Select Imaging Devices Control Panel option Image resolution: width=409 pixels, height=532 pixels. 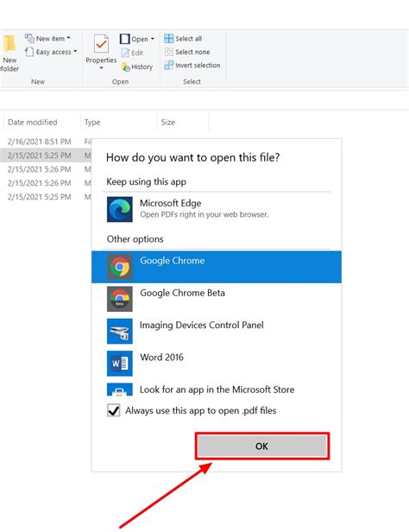click(x=217, y=331)
